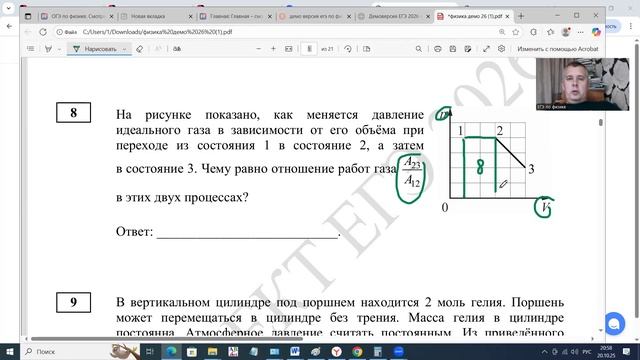
Task: Click the rotate page icon
Action: tap(348, 49)
